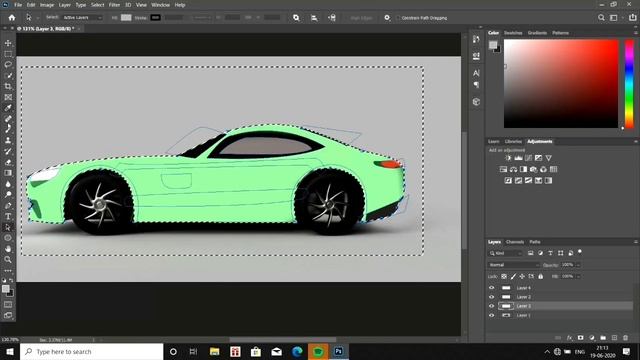Open the Window menu
The image size is (640, 360).
[x=160, y=5]
